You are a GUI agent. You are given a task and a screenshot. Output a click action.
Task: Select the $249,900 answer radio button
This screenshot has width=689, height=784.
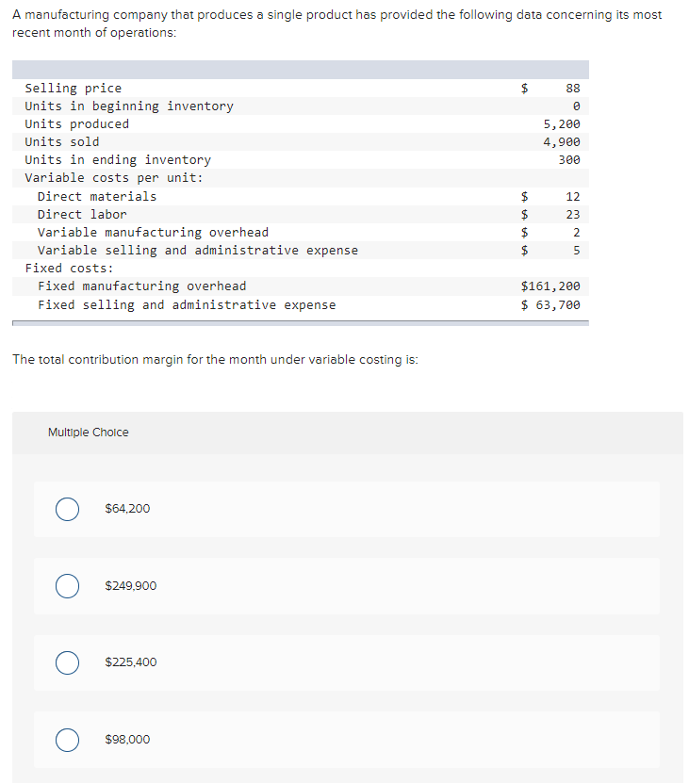point(67,586)
